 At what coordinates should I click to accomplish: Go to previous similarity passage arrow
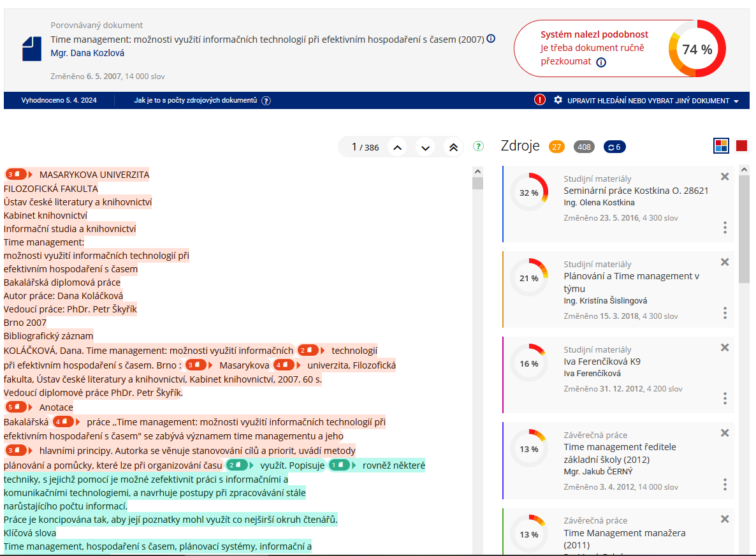click(397, 147)
